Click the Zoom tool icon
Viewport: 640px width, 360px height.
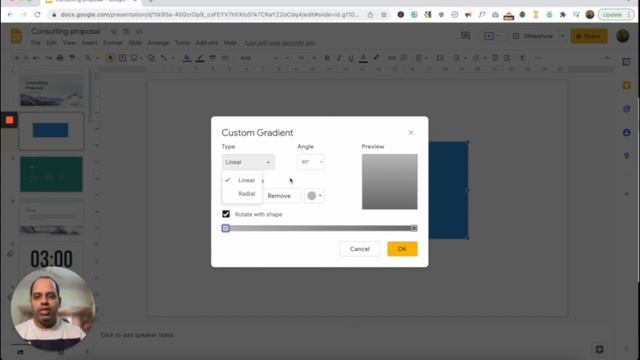click(x=88, y=58)
